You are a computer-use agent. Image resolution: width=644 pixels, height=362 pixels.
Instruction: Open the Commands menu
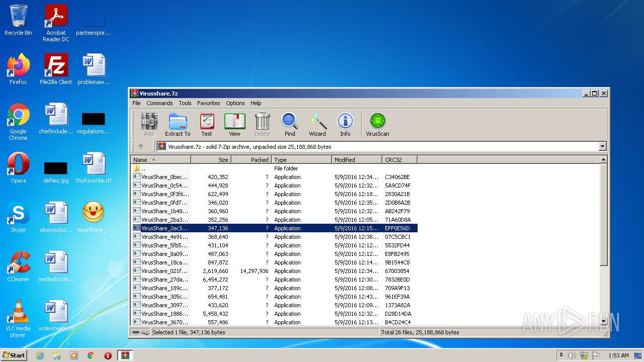pos(159,103)
